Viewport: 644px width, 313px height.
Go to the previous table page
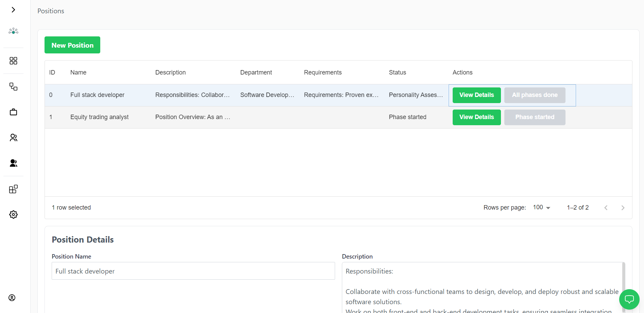(606, 208)
